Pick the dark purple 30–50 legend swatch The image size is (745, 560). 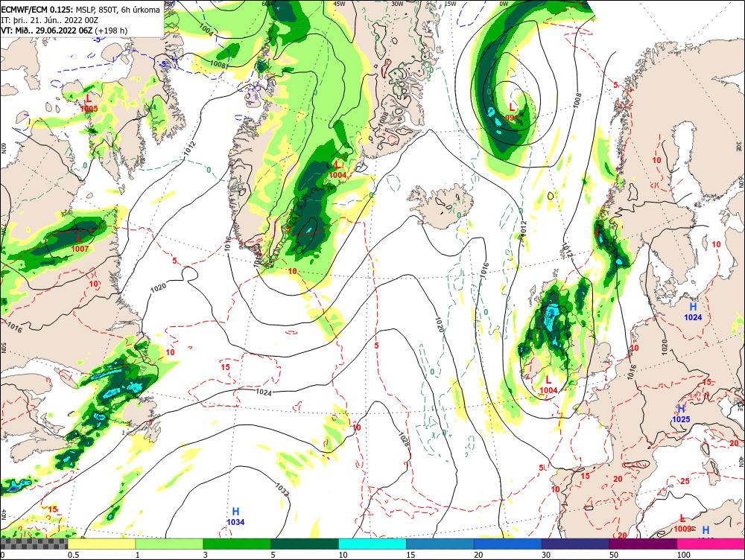coord(575,544)
